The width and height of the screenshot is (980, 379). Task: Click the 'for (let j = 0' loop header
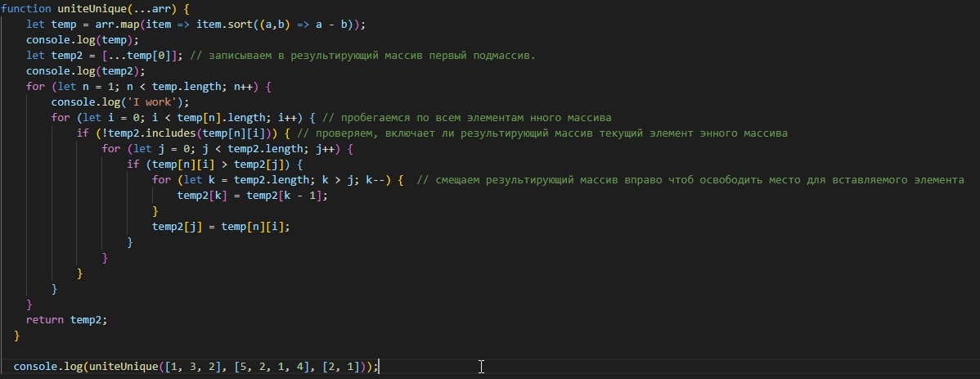(228, 150)
